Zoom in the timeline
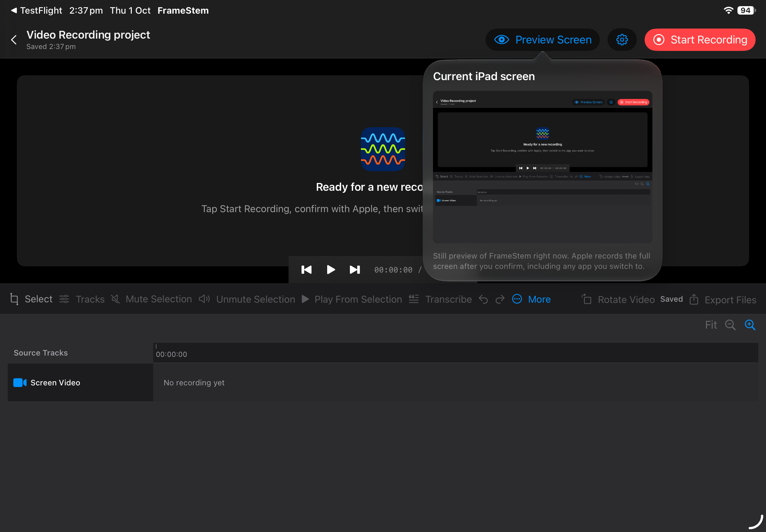 click(x=750, y=325)
